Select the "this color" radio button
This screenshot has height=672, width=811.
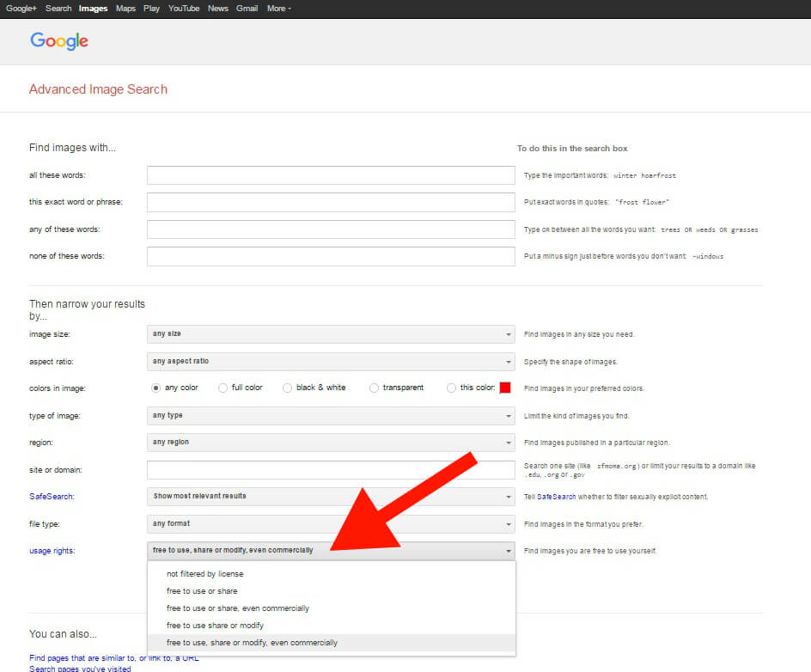pyautogui.click(x=452, y=388)
